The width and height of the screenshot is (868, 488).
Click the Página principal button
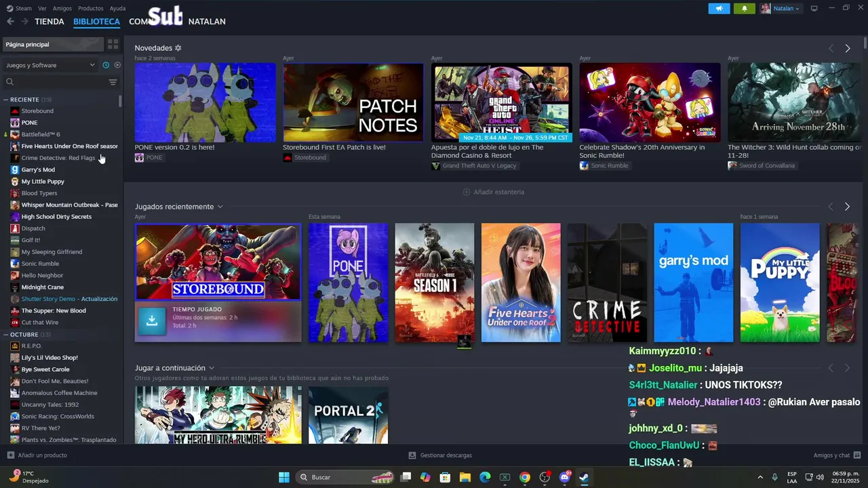pyautogui.click(x=53, y=44)
